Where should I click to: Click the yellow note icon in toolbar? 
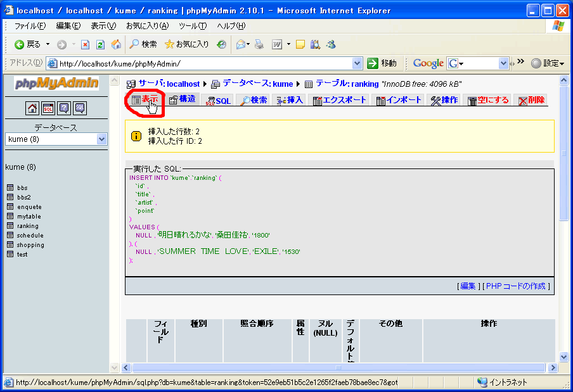[x=300, y=44]
